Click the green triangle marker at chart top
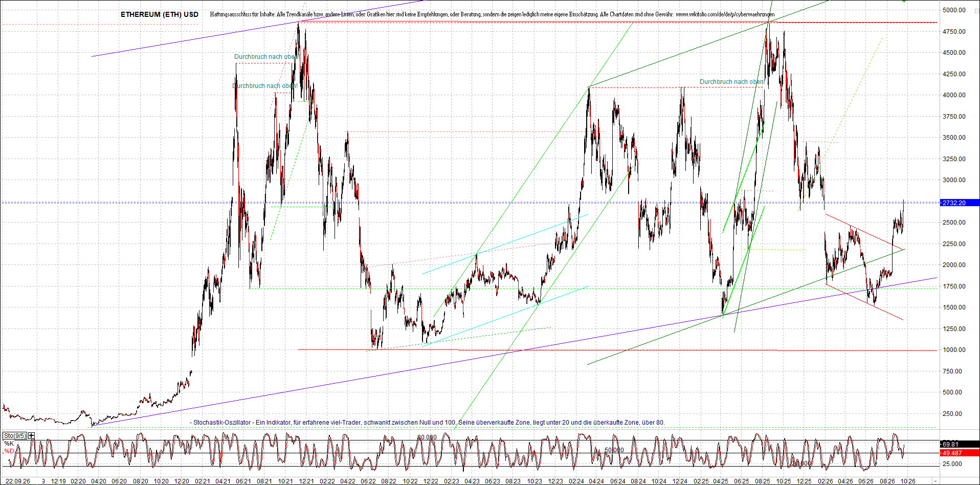980x485 pixels. click(904, 1)
